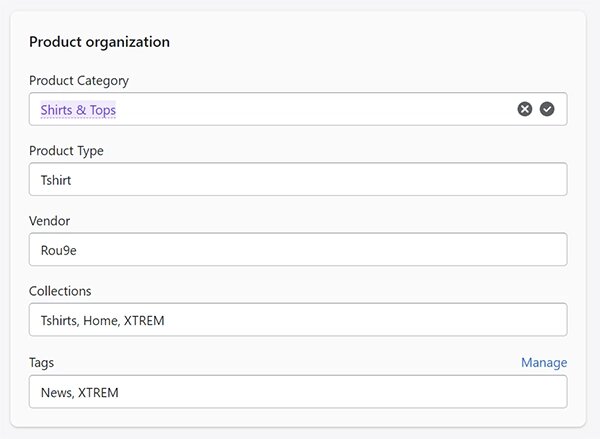This screenshot has height=439, width=600.
Task: Open the Collections field
Action: pos(298,320)
